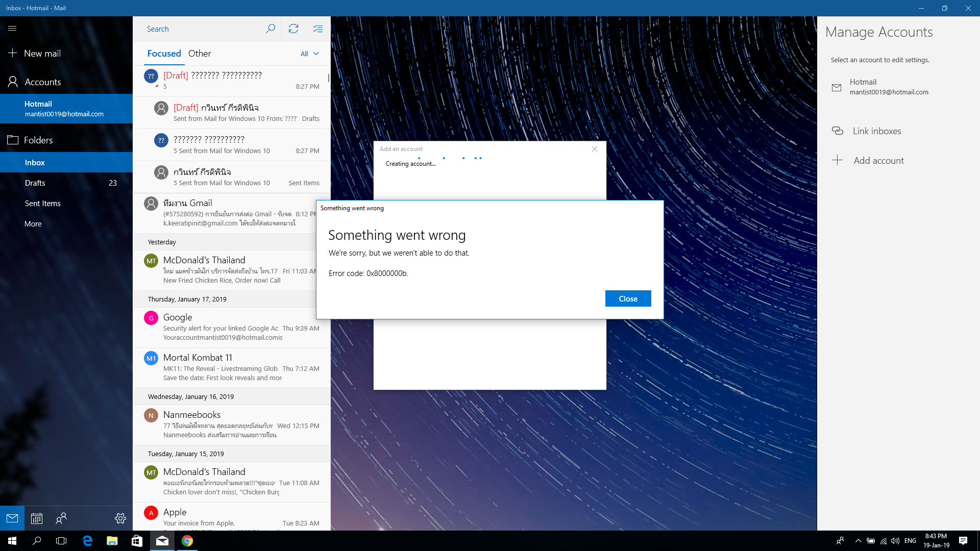Click the Yesterday group header

pyautogui.click(x=232, y=242)
